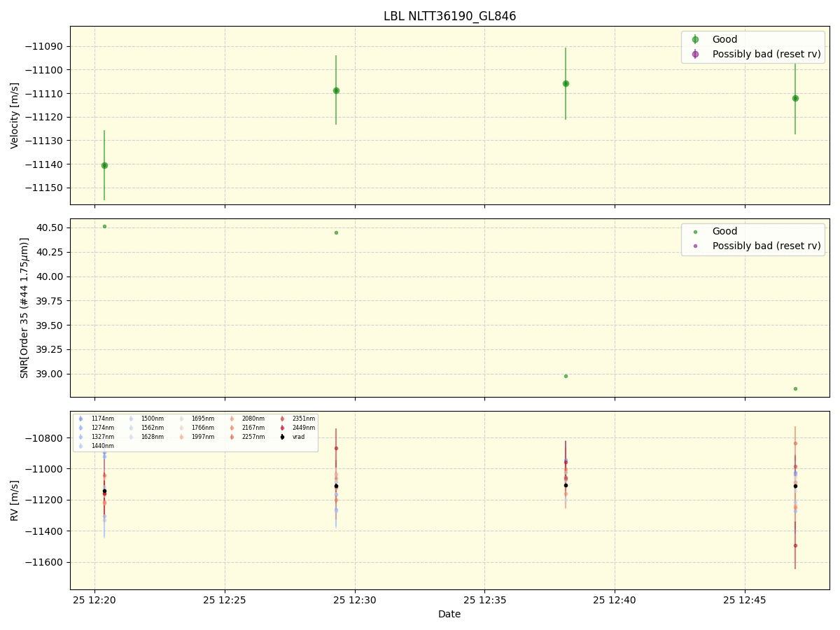Click the 'Velocity [m/s]' axis label
This screenshot has width=840, height=630.
(15, 115)
